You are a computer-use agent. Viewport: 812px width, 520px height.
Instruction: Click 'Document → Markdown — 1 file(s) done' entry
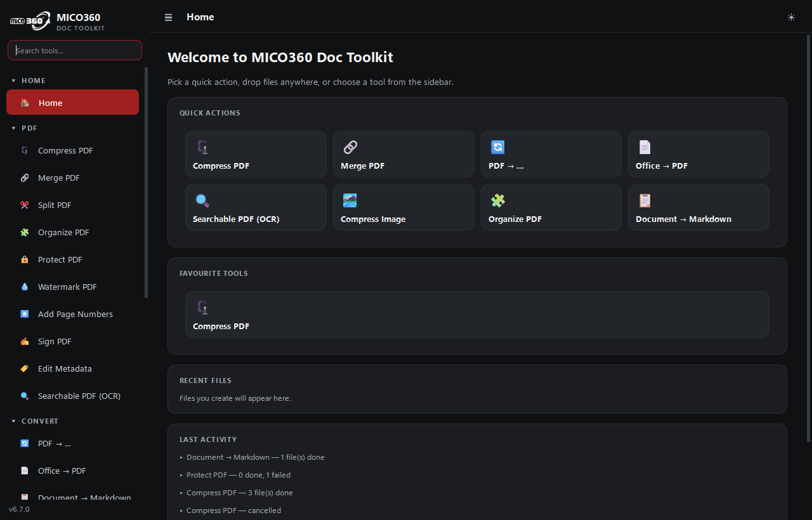point(256,457)
